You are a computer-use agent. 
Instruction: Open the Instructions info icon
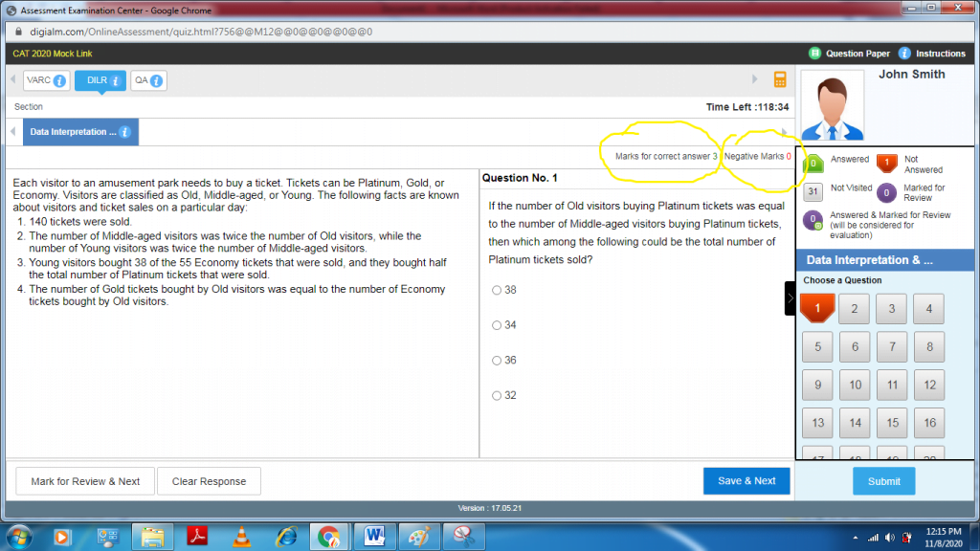click(904, 54)
